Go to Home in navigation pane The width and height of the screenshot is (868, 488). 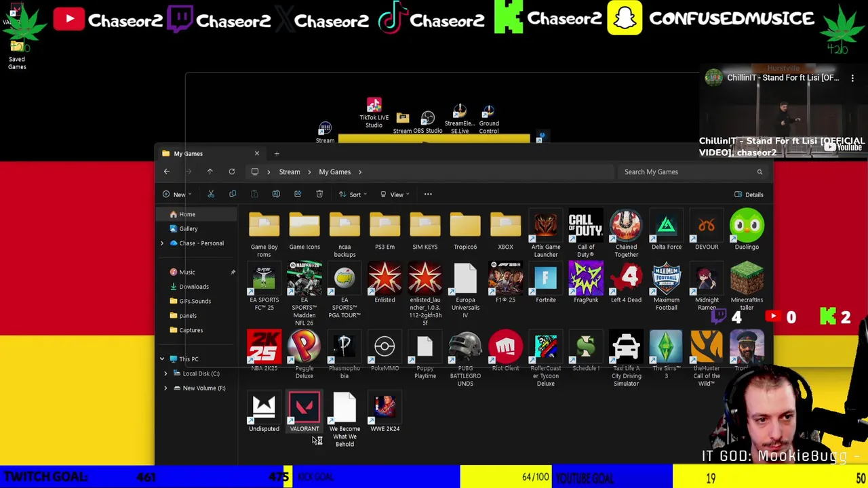(x=195, y=214)
